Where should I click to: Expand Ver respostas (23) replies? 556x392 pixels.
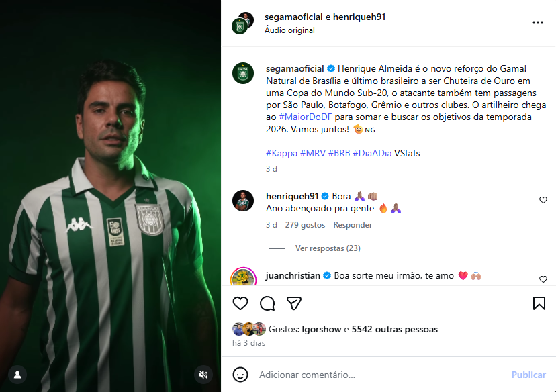[328, 248]
